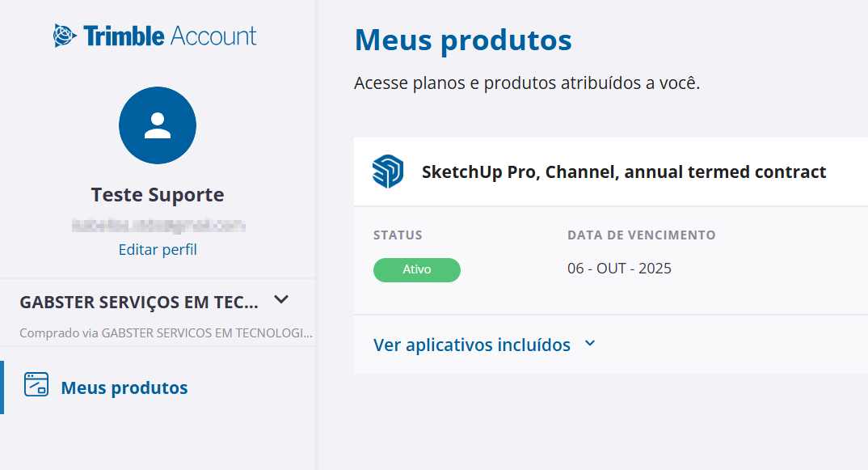
Task: Click the Trimble Account wordmark text
Action: (x=170, y=36)
